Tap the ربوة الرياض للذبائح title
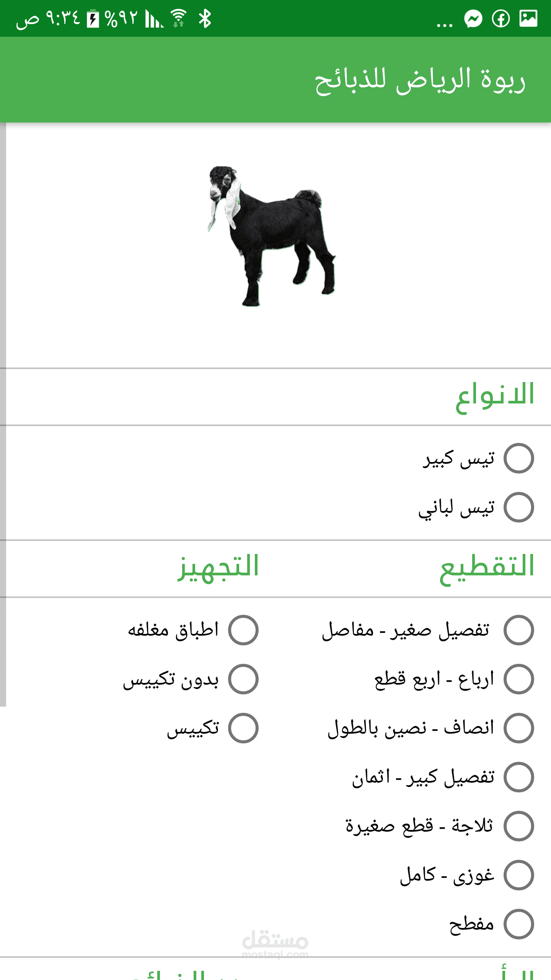 tap(420, 80)
